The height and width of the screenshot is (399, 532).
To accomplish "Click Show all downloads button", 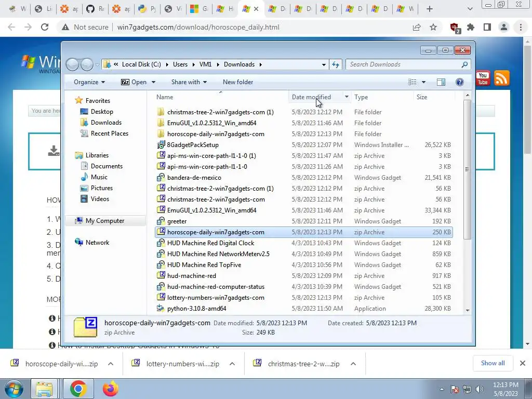I will [x=493, y=363].
